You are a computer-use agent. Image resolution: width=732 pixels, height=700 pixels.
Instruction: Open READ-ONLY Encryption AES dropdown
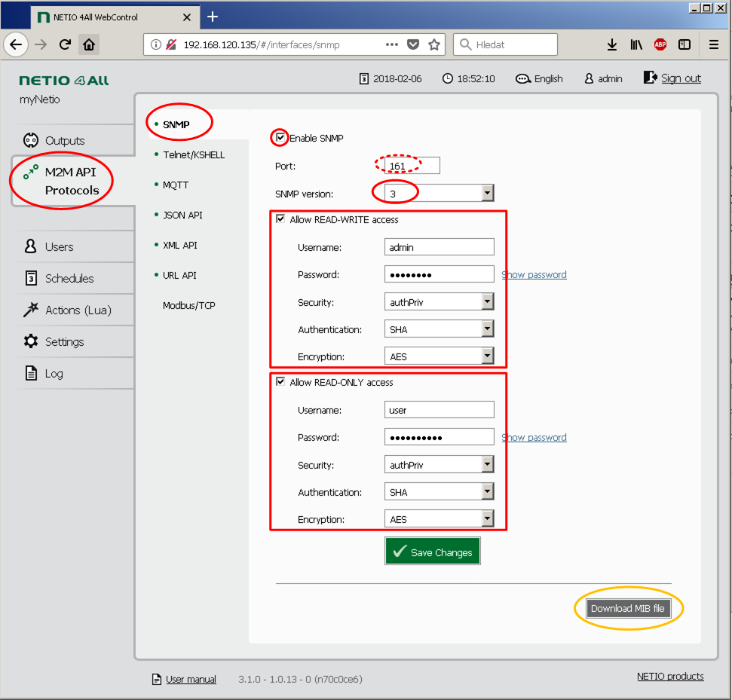coord(488,519)
